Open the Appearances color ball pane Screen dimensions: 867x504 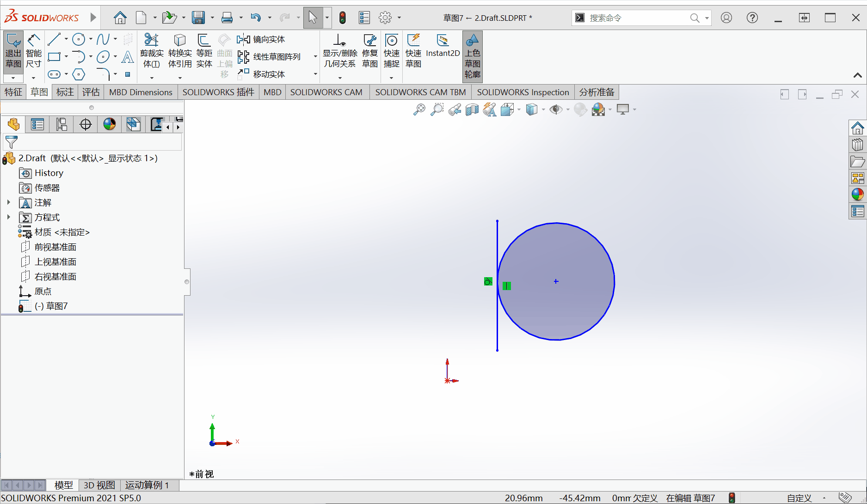[x=857, y=194]
